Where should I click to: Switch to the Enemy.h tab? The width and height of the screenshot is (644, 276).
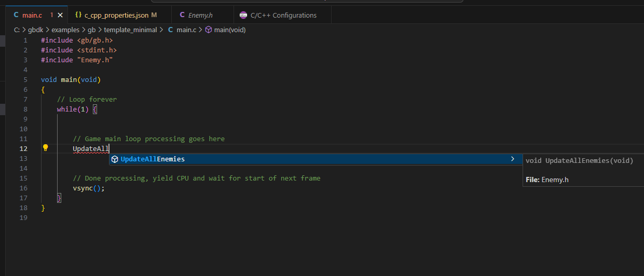pyautogui.click(x=200, y=15)
